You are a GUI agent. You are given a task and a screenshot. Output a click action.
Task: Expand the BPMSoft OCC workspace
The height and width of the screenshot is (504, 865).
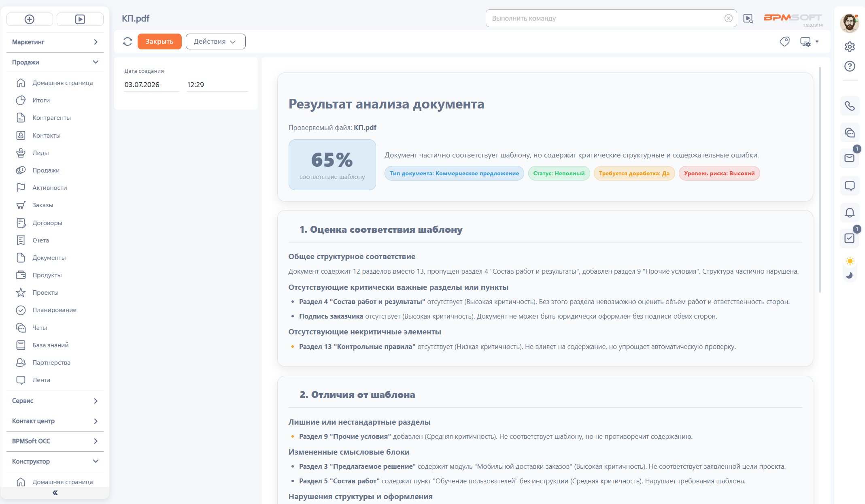pos(55,441)
